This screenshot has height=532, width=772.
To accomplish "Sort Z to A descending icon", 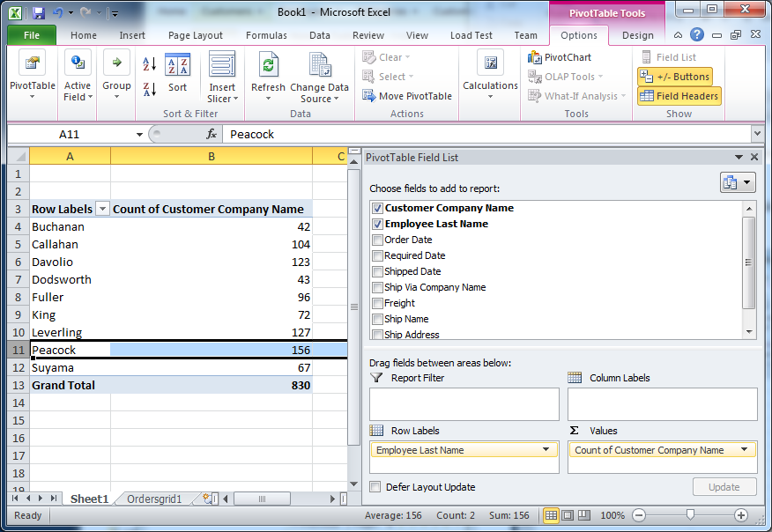I will 149,89.
